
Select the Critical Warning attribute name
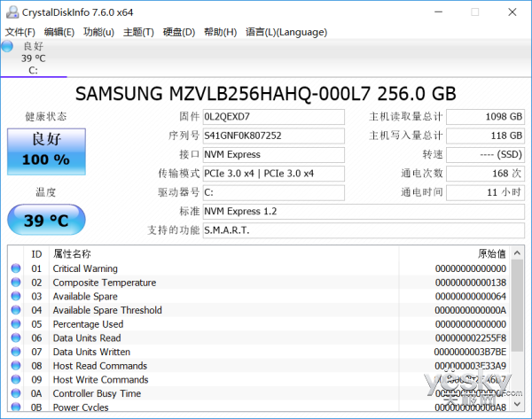coord(85,268)
